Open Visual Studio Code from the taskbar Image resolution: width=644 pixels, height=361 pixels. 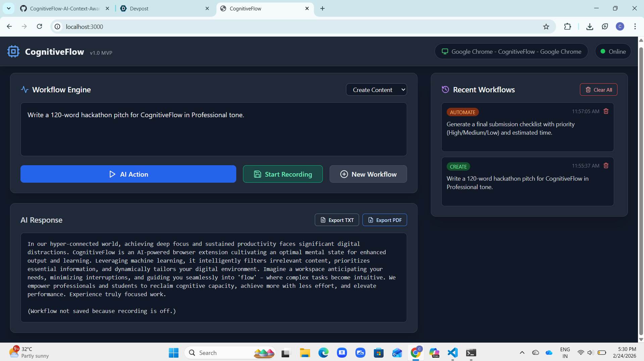pyautogui.click(x=453, y=353)
